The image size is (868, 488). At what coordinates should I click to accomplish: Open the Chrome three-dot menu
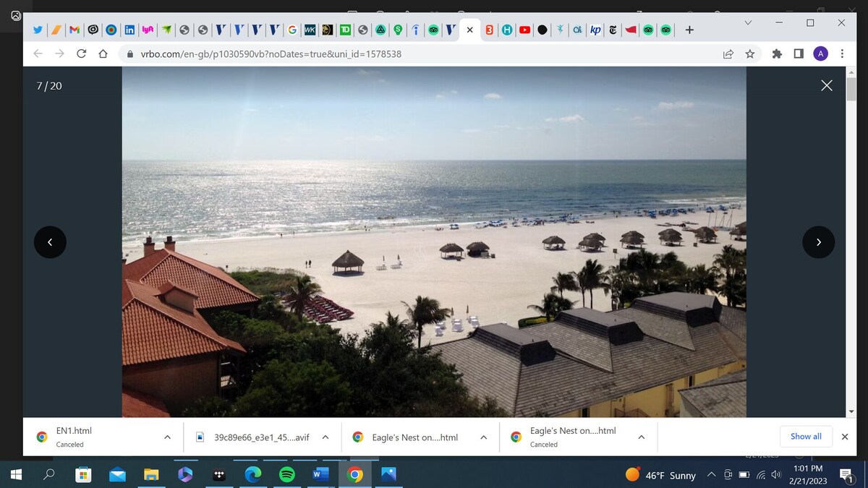point(842,53)
